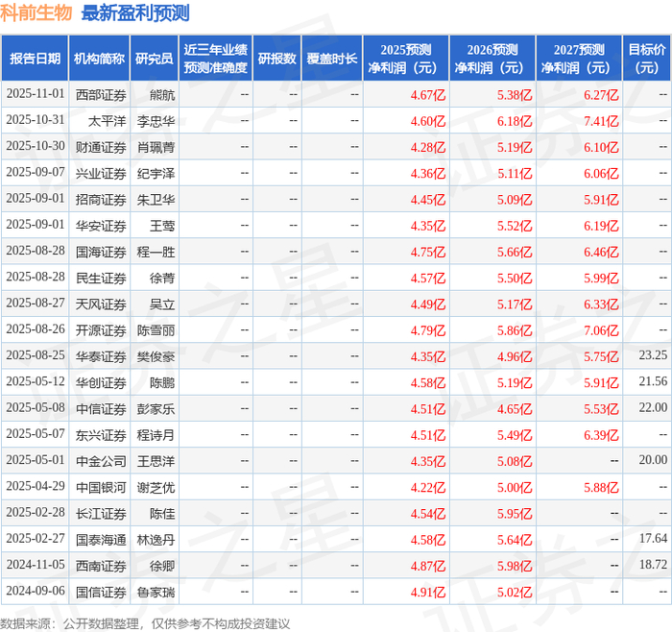Click the 研报数 column header
Screen dimensions: 672x632
[x=276, y=59]
